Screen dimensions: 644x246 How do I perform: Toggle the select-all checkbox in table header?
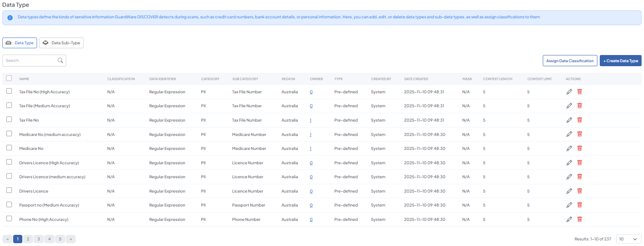point(9,79)
